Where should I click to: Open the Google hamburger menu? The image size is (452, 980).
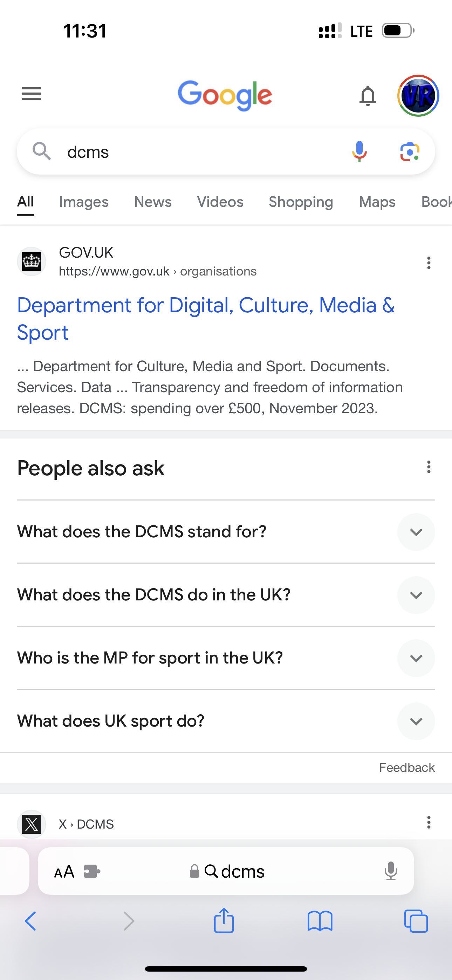click(x=32, y=94)
